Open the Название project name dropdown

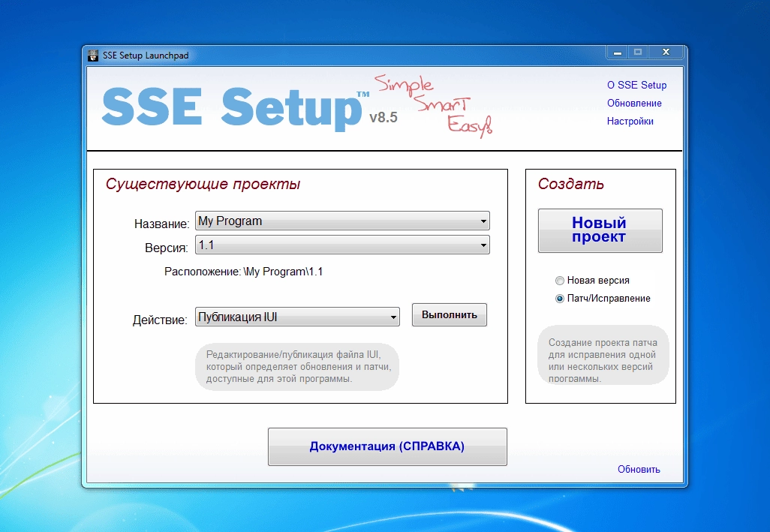coord(342,221)
